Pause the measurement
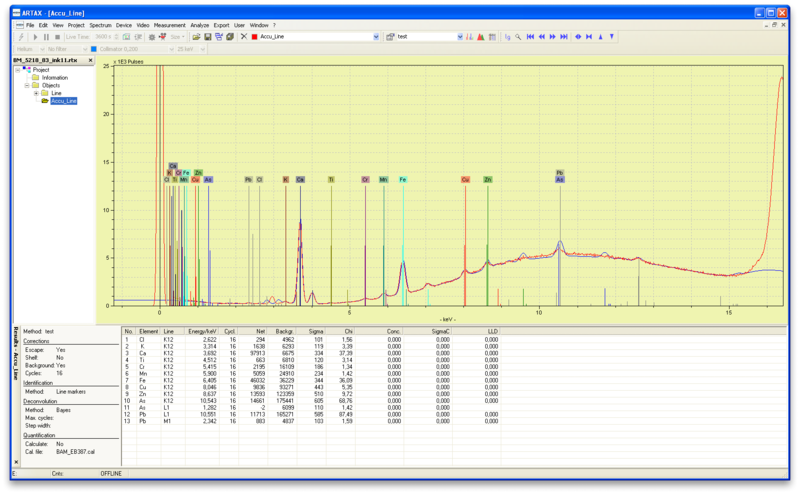 (x=46, y=37)
